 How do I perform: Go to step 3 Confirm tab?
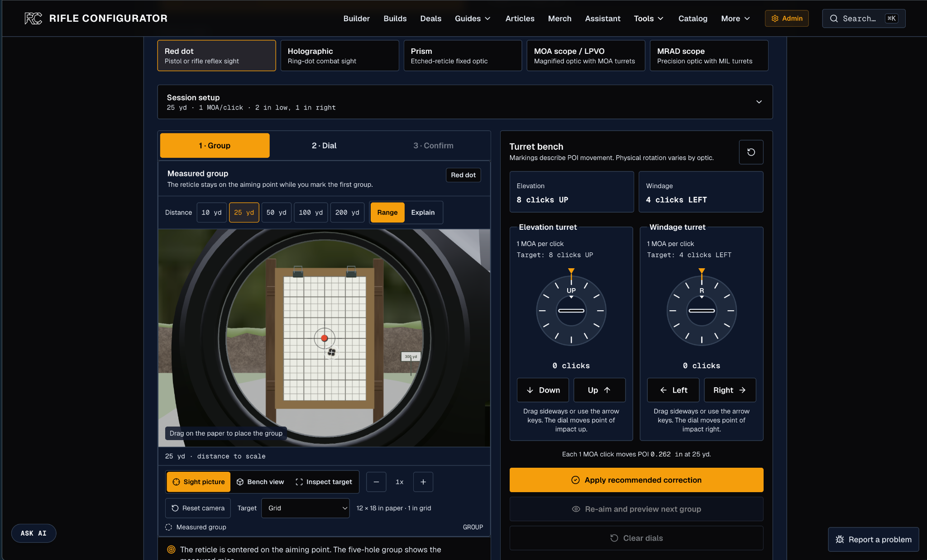click(x=433, y=146)
